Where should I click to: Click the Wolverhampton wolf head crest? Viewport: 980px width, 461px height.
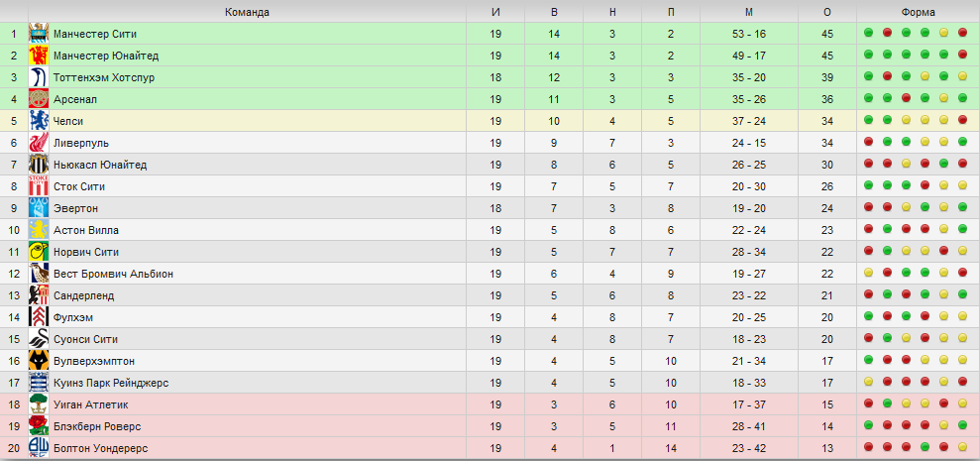(x=39, y=361)
